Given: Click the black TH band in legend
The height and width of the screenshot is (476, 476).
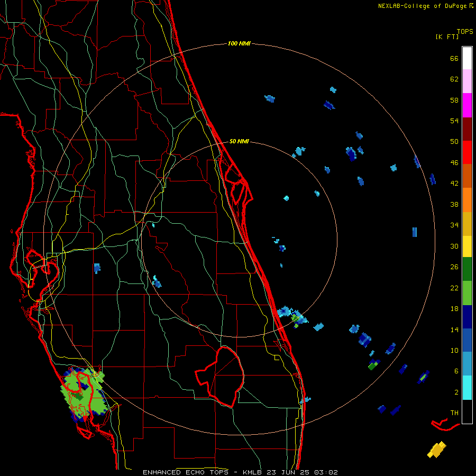Looking at the screenshot, I should pos(467,411).
